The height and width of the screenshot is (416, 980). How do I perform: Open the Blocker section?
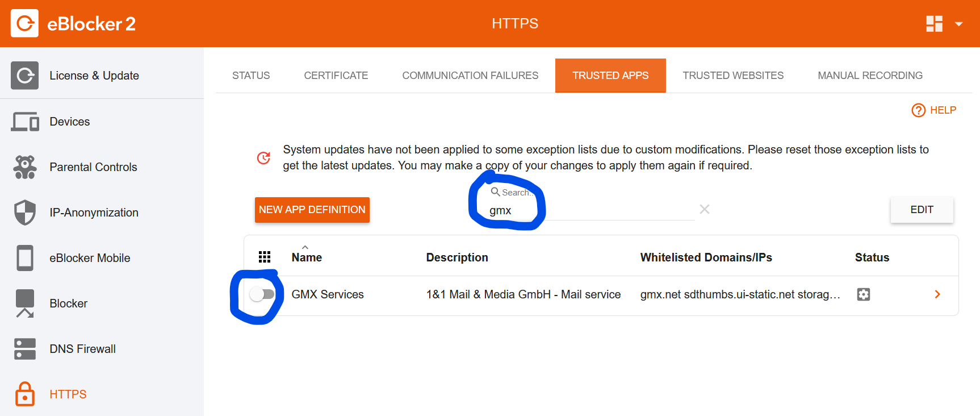point(69,303)
